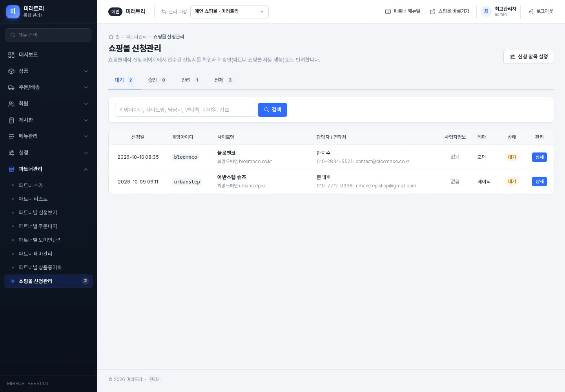Click the 파트너관리 store icon
This screenshot has height=392, width=565.
tap(11, 169)
